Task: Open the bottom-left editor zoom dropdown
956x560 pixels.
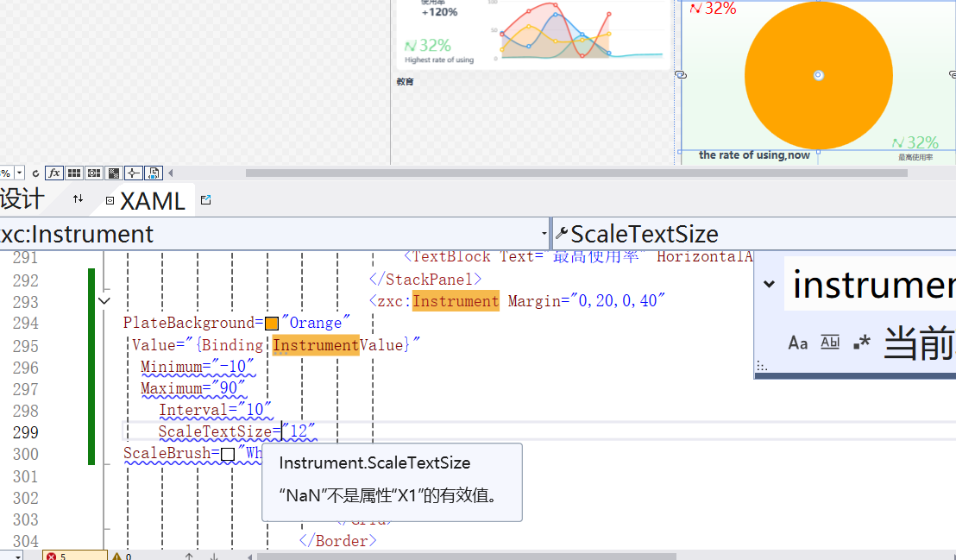Action: click(18, 557)
